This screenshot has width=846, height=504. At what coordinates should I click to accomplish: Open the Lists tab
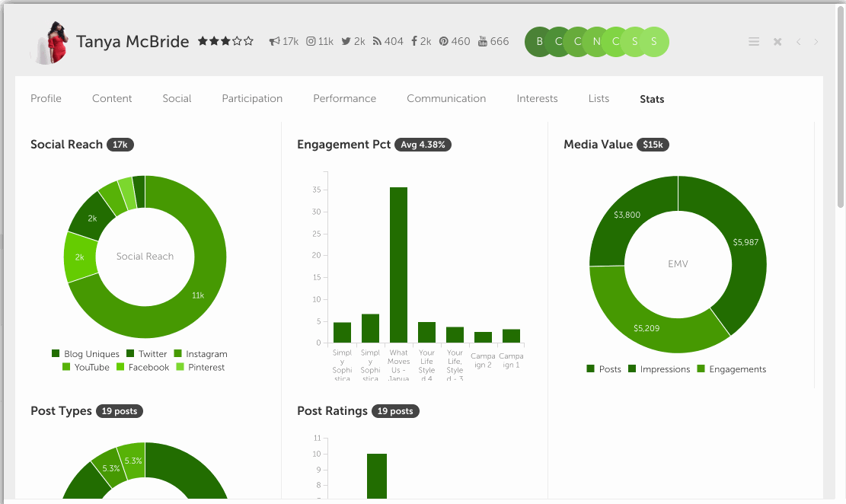pos(599,99)
